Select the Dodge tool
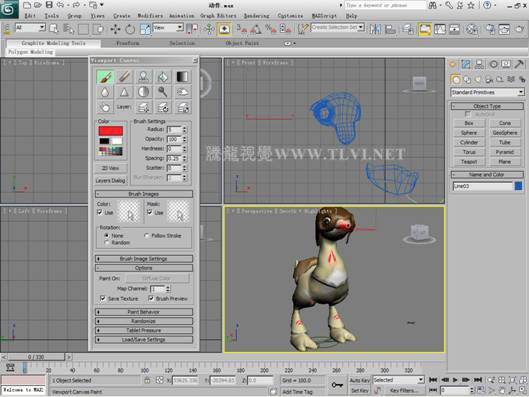The image size is (529, 397). tap(163, 92)
